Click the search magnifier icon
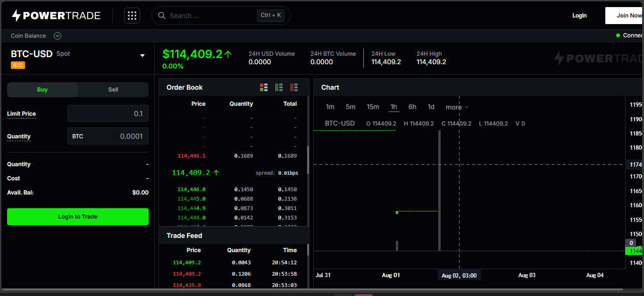 pyautogui.click(x=161, y=16)
